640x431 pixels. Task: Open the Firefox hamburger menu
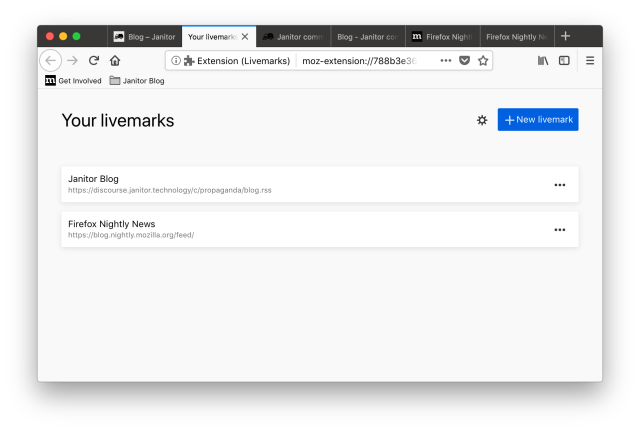click(x=590, y=61)
